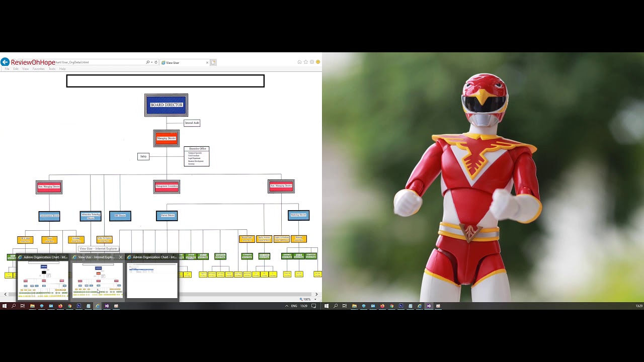The image size is (644, 362).
Task: Open the Home icon in the IE toolbar
Action: tap(299, 62)
